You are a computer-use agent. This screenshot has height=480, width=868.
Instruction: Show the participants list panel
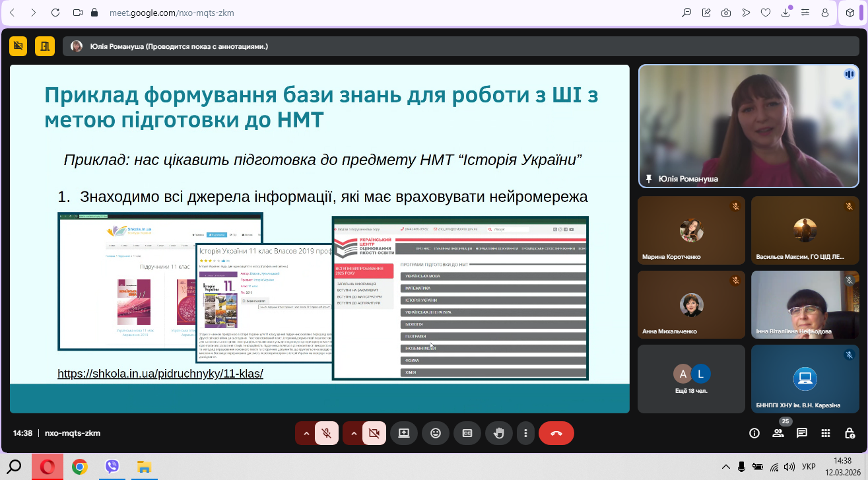(778, 433)
